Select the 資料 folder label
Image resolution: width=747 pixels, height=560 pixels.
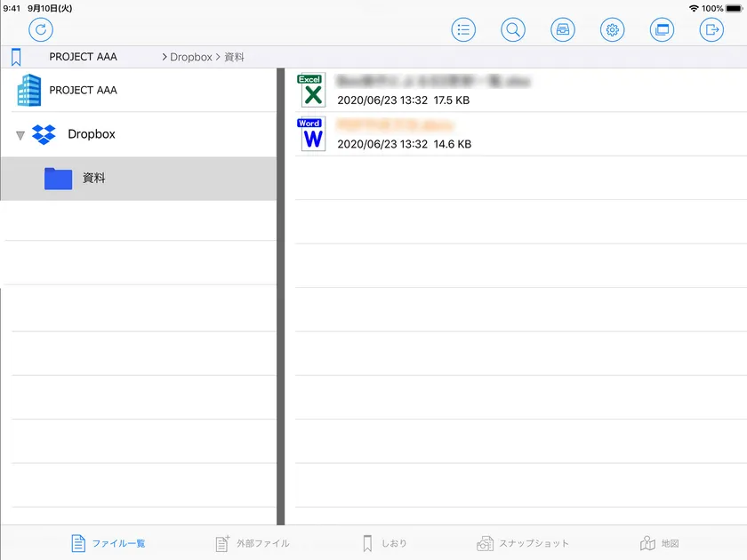[x=94, y=178]
